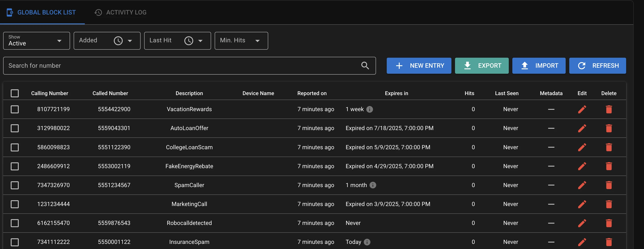The width and height of the screenshot is (644, 249).
Task: Sort by the Reported on column header
Action: pyautogui.click(x=312, y=93)
